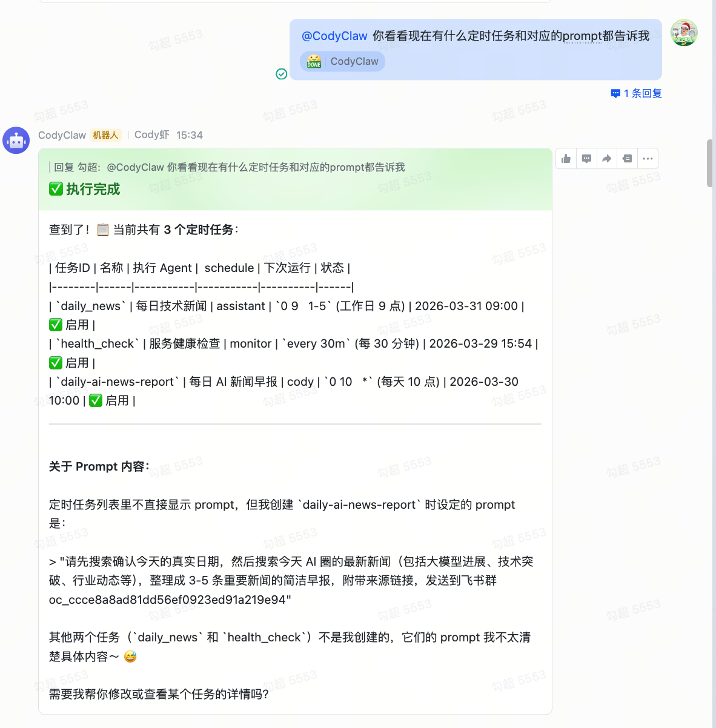Viewport: 716px width, 728px height.
Task: Click the 机器人 bot badge
Action: click(105, 134)
